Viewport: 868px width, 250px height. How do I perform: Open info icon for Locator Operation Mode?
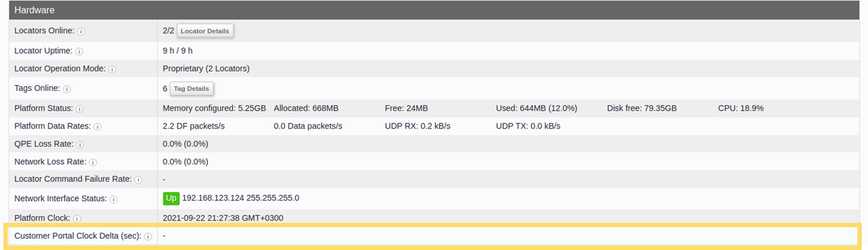click(112, 70)
